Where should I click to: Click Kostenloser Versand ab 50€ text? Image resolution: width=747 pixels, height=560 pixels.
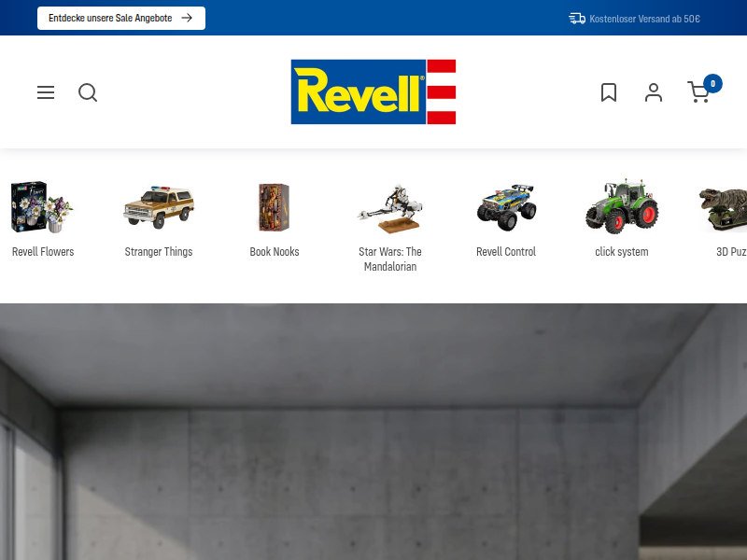644,19
